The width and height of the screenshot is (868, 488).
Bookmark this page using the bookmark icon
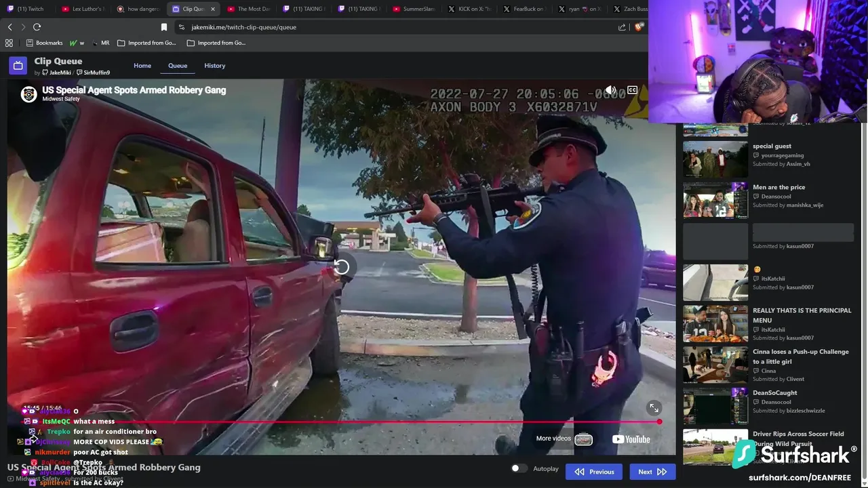click(x=164, y=27)
